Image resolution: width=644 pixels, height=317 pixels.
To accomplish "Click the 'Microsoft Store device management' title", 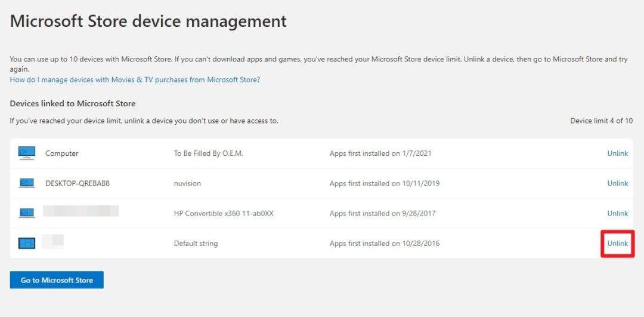I will tap(148, 21).
